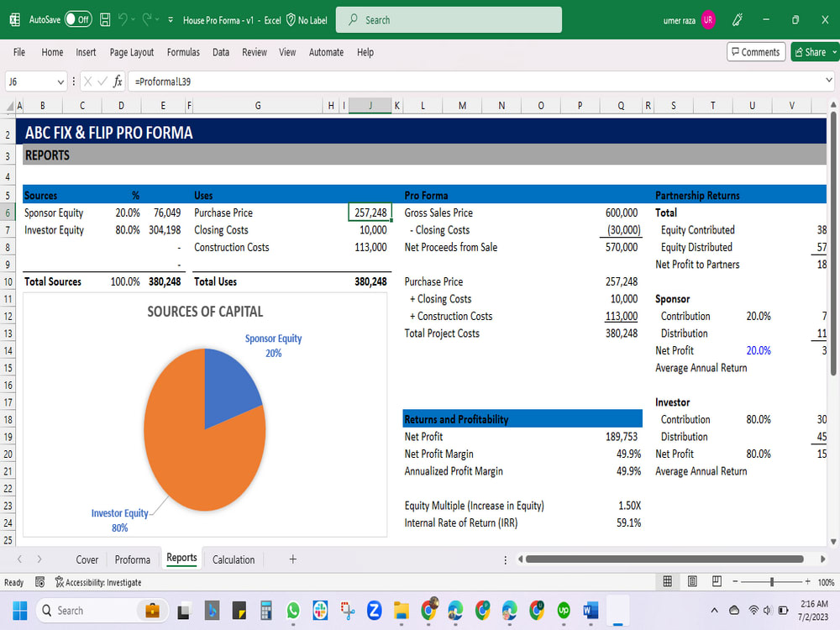
Task: Open the Name Box dropdown arrow
Action: pyautogui.click(x=60, y=82)
